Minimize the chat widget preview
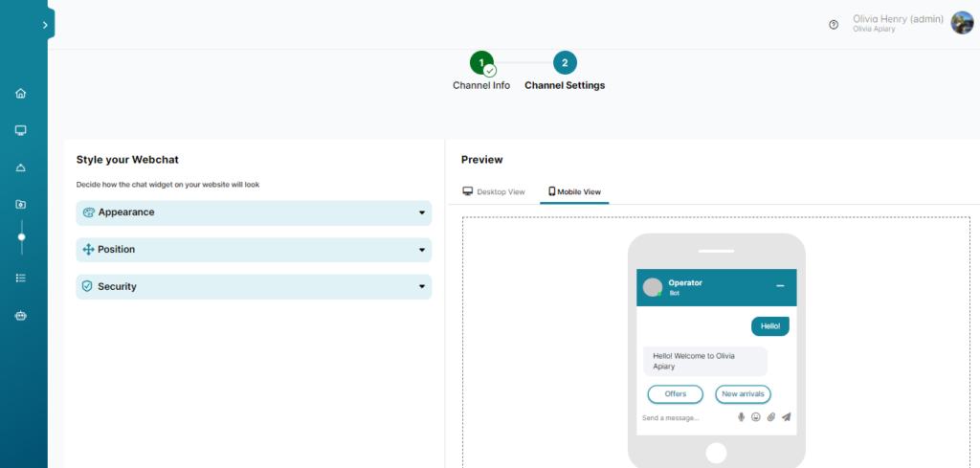The width and height of the screenshot is (980, 468). point(780,286)
